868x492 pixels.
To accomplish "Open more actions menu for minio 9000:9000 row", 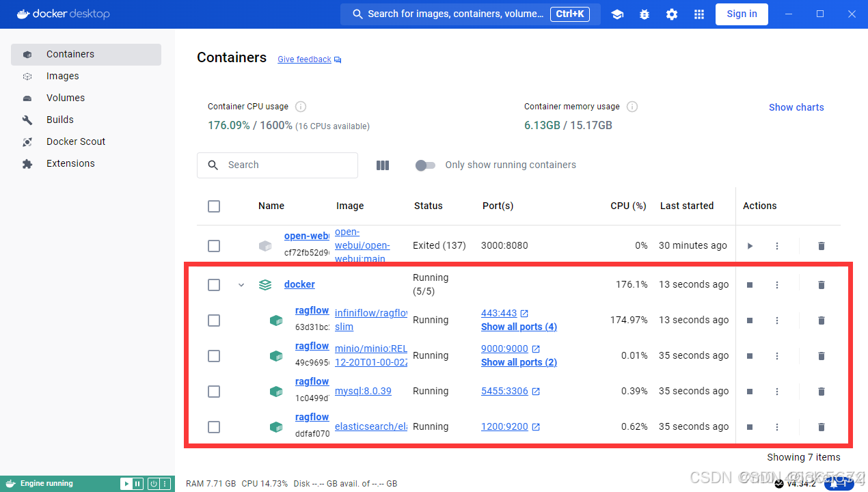I will (777, 356).
